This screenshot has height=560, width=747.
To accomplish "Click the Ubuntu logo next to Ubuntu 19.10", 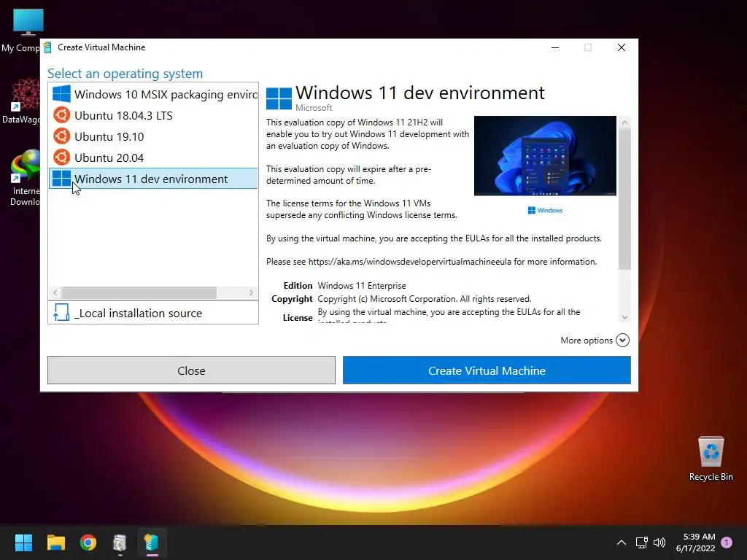I will coord(61,136).
